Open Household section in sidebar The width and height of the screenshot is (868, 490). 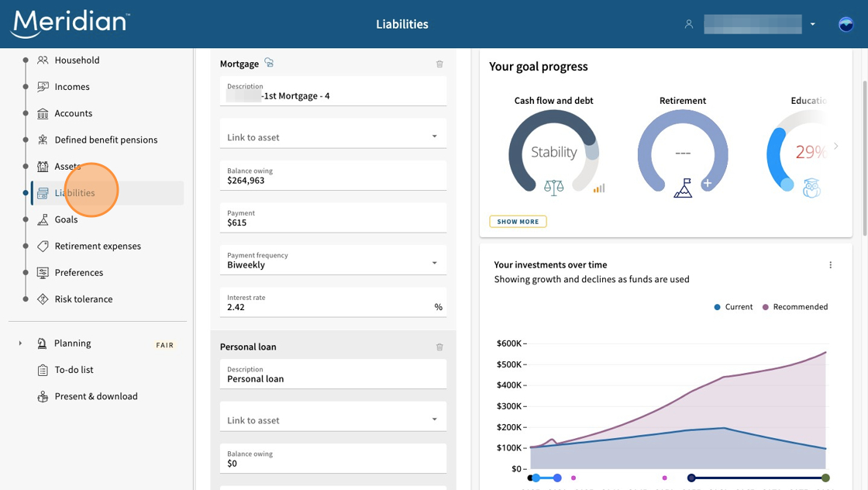pos(77,60)
